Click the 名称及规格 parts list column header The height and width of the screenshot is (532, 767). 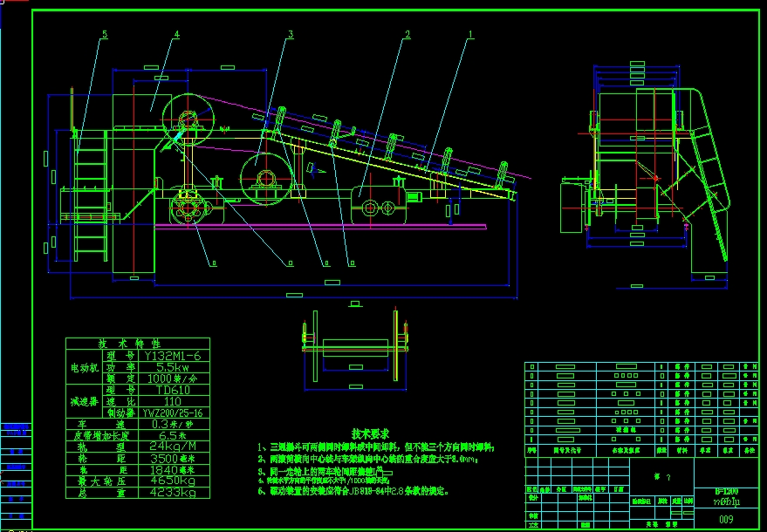tap(627, 450)
